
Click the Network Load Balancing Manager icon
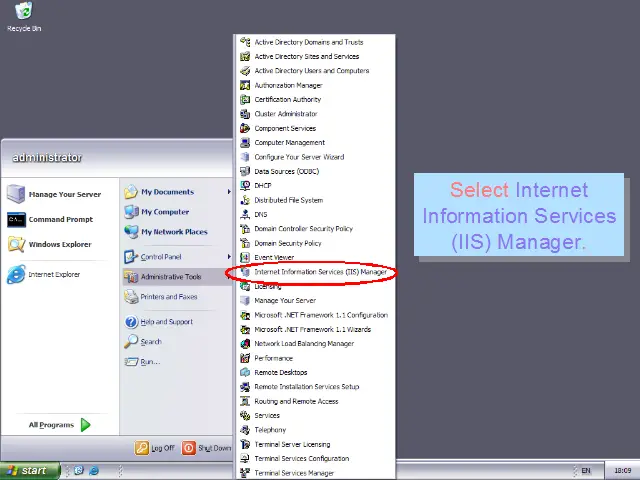click(245, 344)
